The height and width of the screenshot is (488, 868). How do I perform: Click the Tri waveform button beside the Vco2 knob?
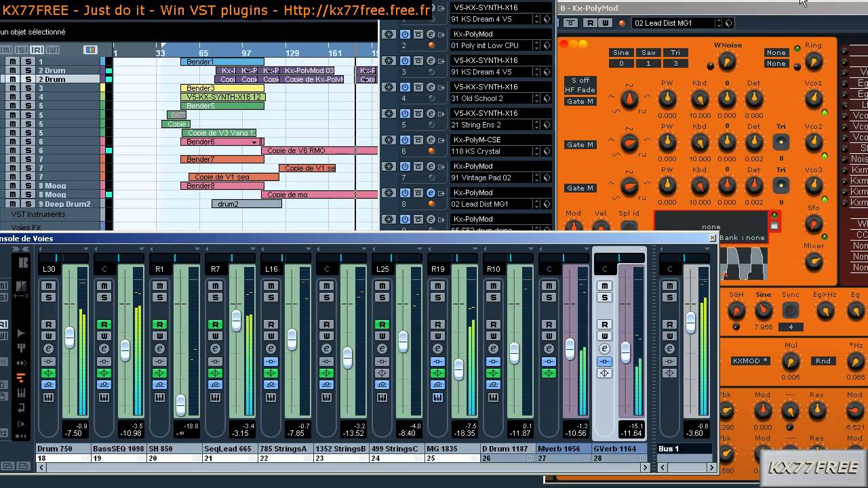coord(781,142)
